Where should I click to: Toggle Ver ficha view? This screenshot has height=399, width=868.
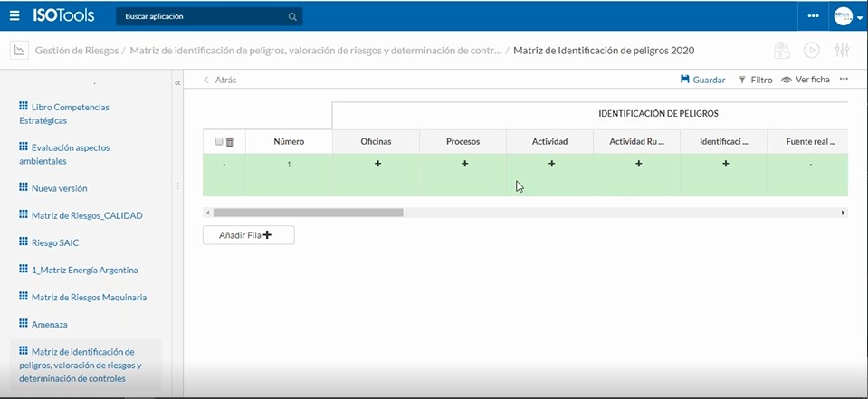pyautogui.click(x=805, y=80)
